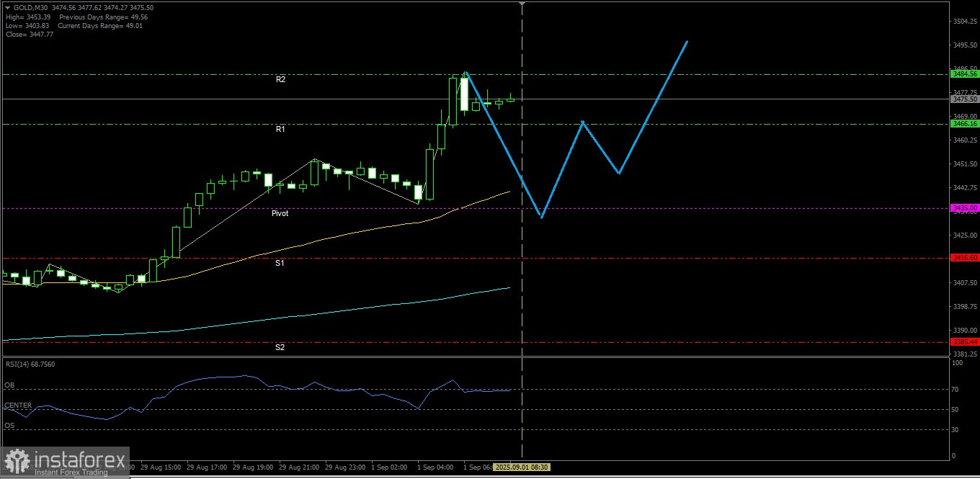Click the 29 Aug 21:00 time axis label

coord(300,467)
